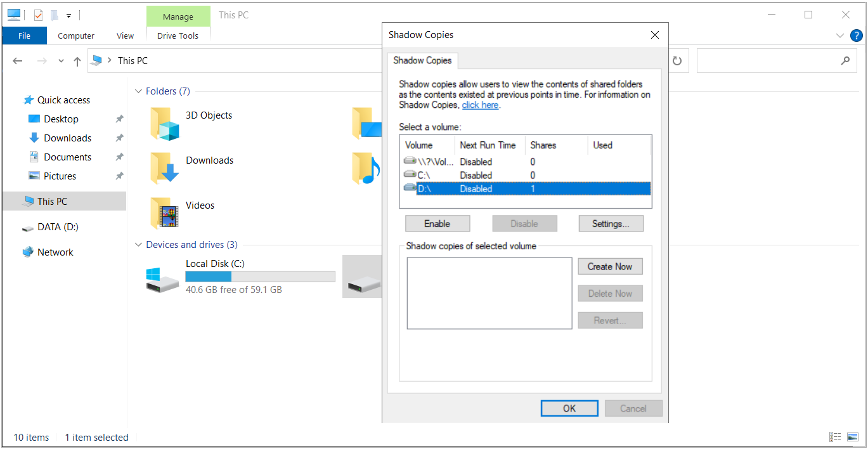Viewport: 868px width, 449px height.
Task: Click the This PC icon in address bar
Action: (x=96, y=61)
